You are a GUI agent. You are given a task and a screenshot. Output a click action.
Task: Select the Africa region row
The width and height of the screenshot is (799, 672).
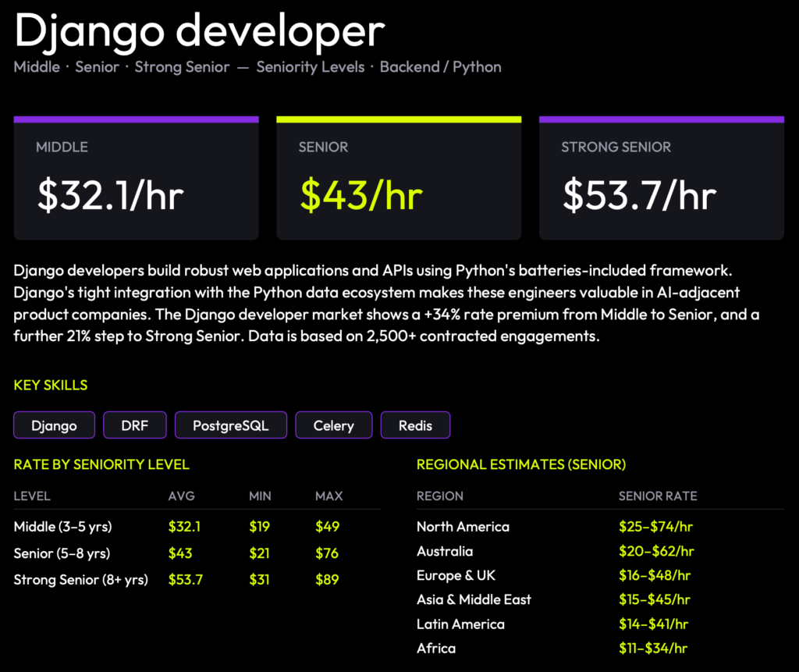coord(600,649)
